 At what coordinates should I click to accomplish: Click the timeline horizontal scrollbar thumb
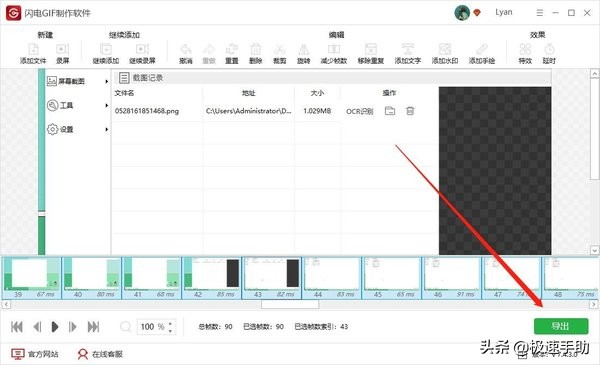(290, 305)
